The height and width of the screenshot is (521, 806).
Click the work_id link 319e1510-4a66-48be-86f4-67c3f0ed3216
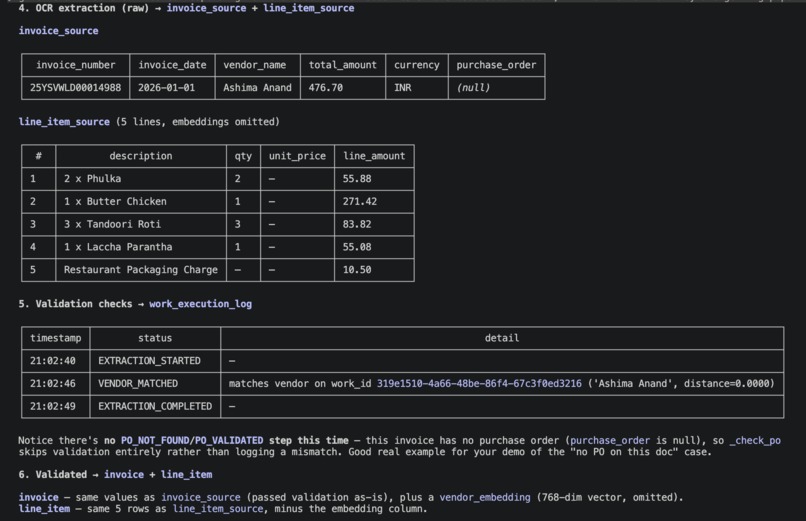479,383
